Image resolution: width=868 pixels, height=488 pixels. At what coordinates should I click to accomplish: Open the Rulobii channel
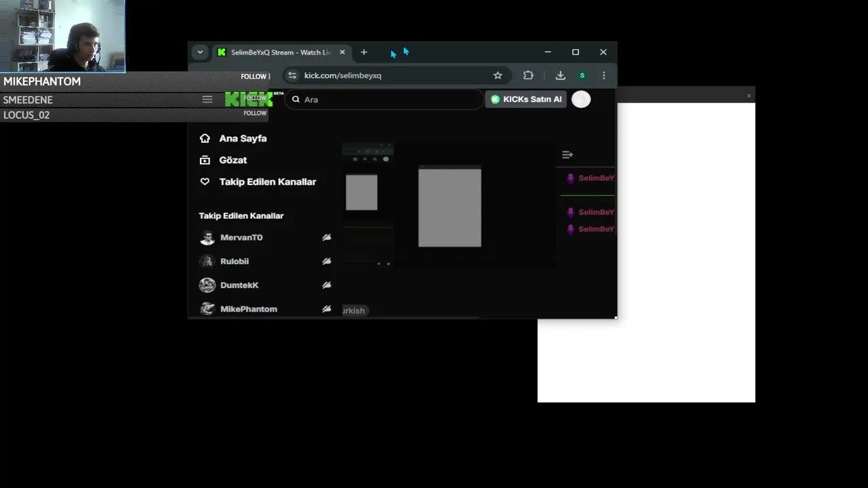[235, 261]
